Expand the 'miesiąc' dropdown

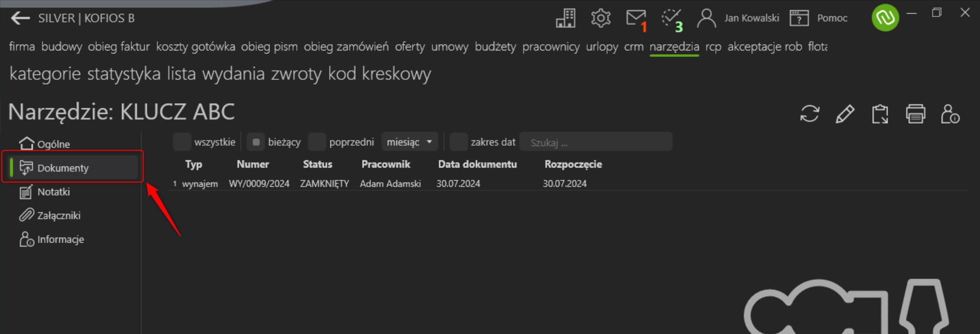point(410,142)
